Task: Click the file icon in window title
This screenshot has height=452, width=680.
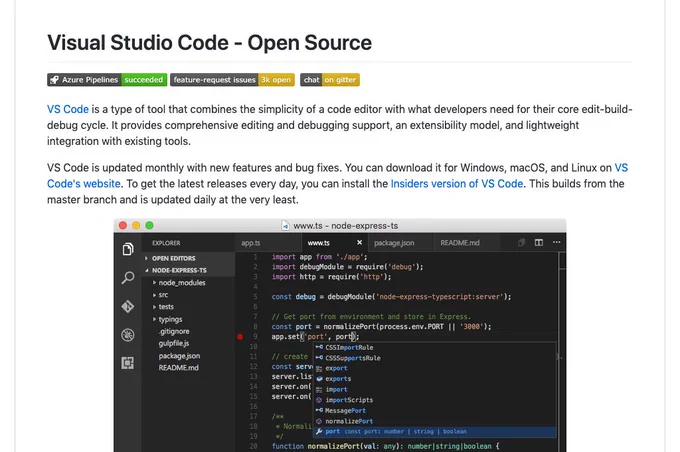Action: click(x=285, y=226)
